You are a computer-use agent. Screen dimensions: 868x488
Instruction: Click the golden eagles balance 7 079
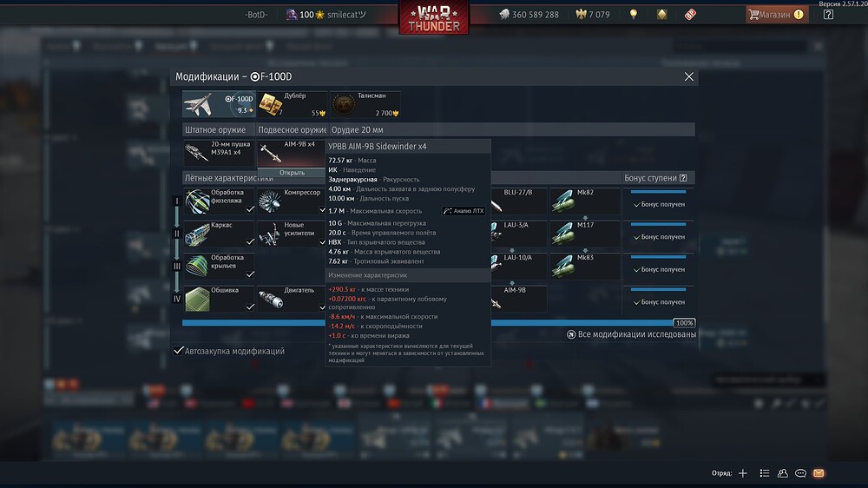tap(592, 15)
